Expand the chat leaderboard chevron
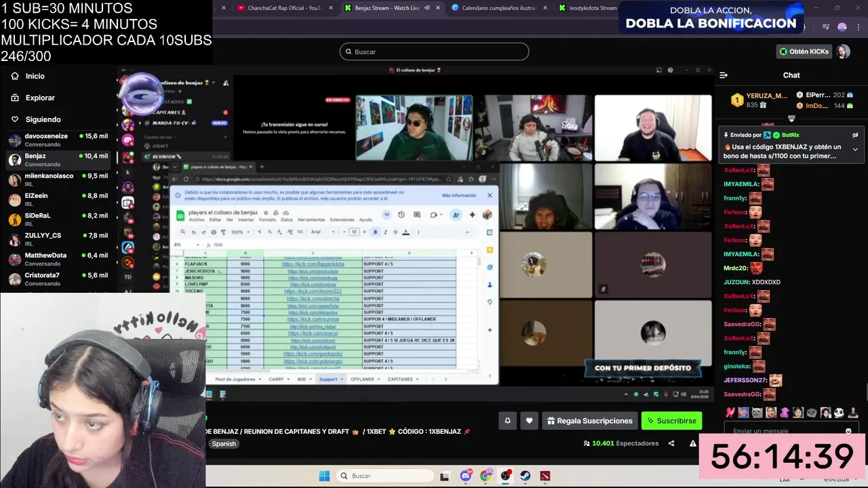Image resolution: width=868 pixels, height=488 pixels. 791,119
